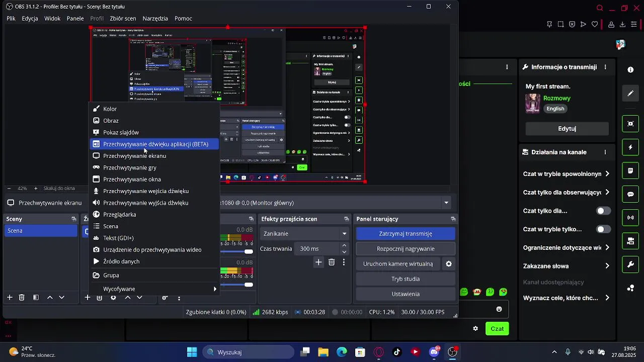Increase Czas trwania with up stepper
The width and height of the screenshot is (644, 362).
point(344,246)
